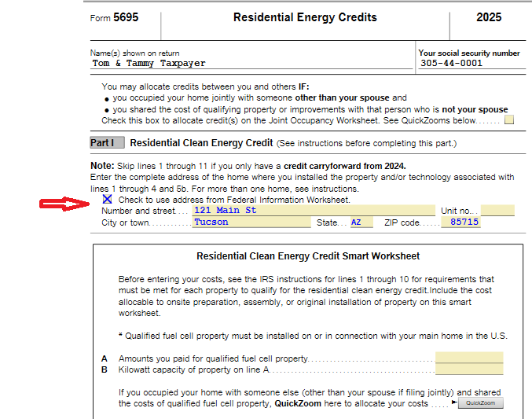532x419 pixels.
Task: Click line B kilowatt capacity field
Action: (x=469, y=369)
